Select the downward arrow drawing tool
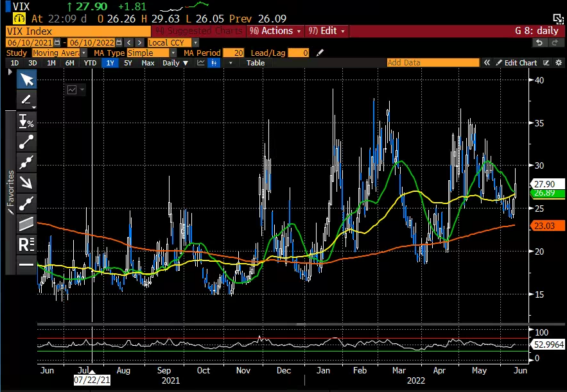 point(26,183)
